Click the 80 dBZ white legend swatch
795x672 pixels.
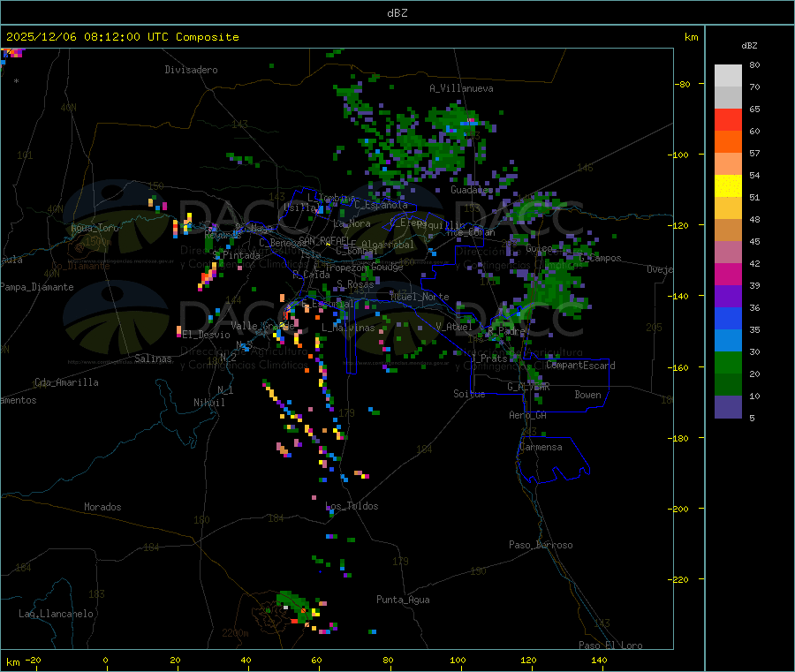728,76
